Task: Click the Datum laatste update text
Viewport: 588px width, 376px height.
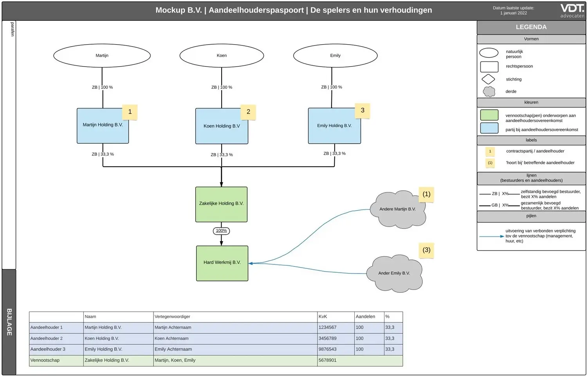Action: (513, 11)
